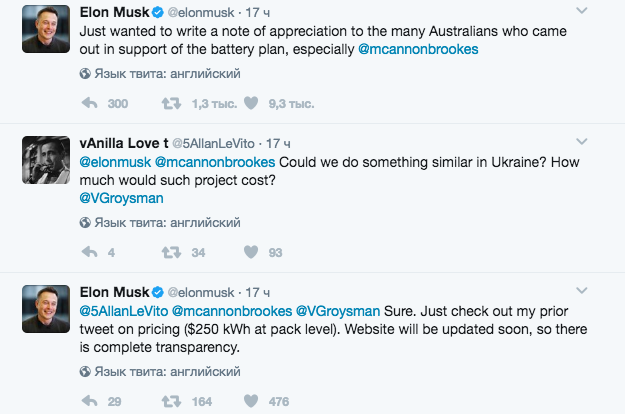Open @mcannonbrookes mention in first tweet
This screenshot has height=414, width=626.
[417, 48]
